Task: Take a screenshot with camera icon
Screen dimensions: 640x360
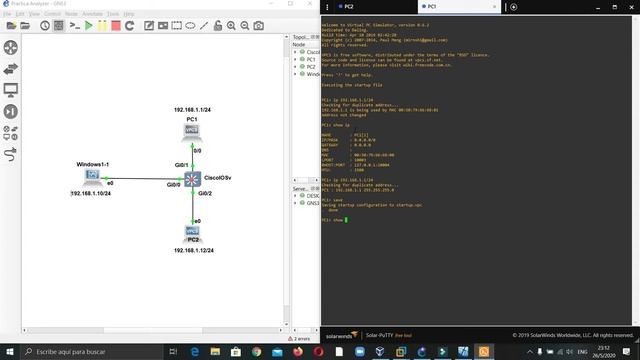Action: tap(258, 26)
